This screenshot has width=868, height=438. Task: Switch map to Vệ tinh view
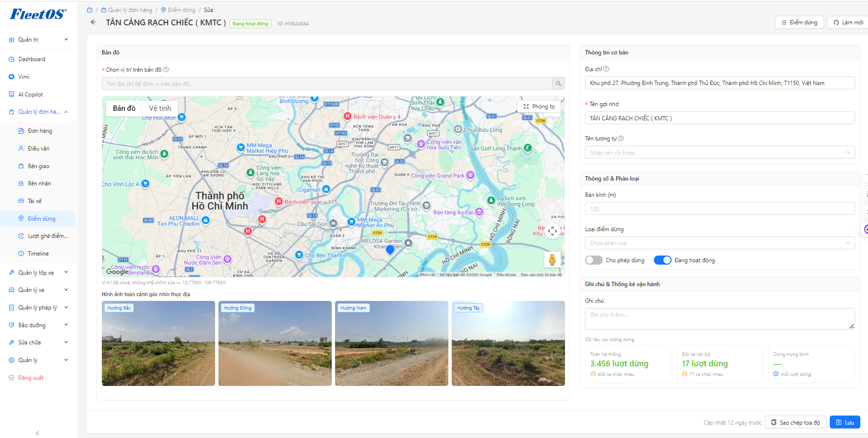(x=160, y=108)
